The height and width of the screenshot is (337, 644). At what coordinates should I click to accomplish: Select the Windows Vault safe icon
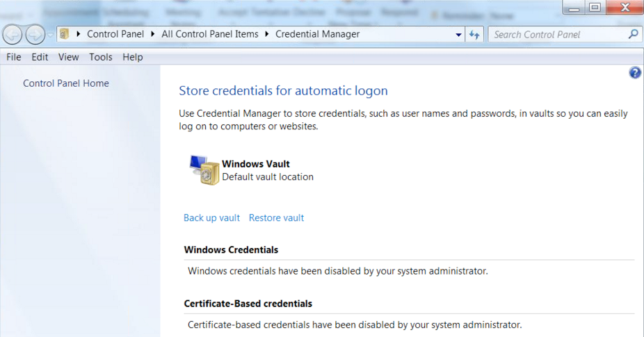pos(204,170)
